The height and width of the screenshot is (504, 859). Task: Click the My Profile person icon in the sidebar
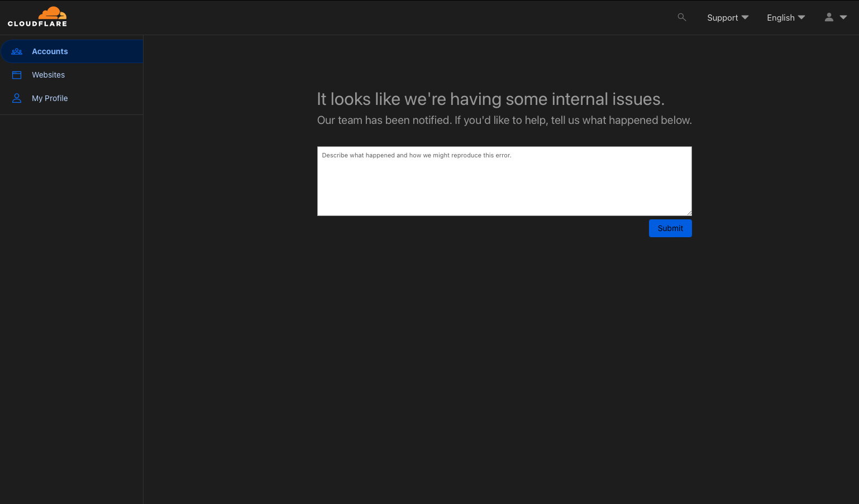[x=17, y=98]
